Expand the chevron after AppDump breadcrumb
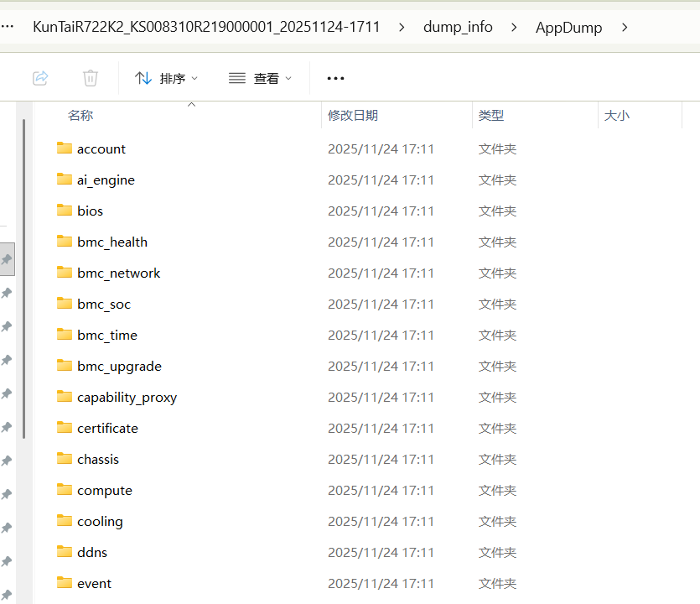The height and width of the screenshot is (604, 700). pyautogui.click(x=625, y=27)
